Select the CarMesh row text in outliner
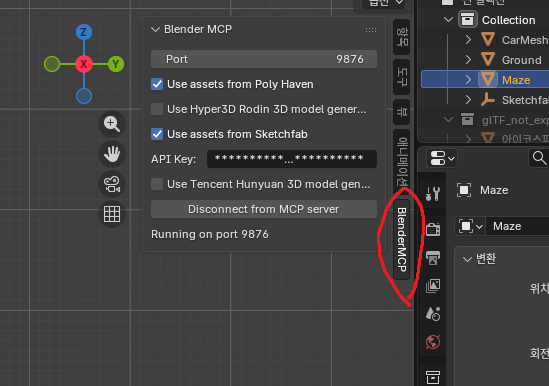Screen dimensions: 549x386 point(525,40)
